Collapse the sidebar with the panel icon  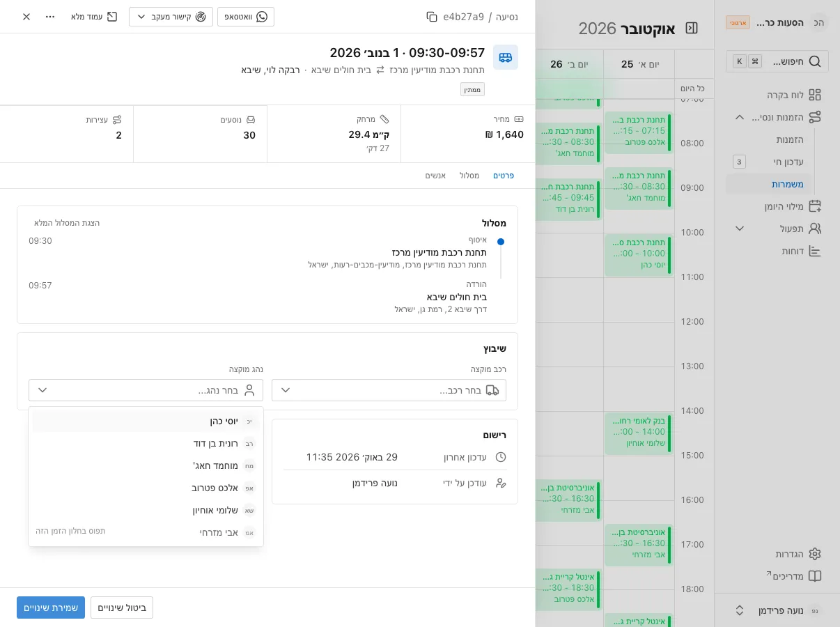[x=692, y=28]
